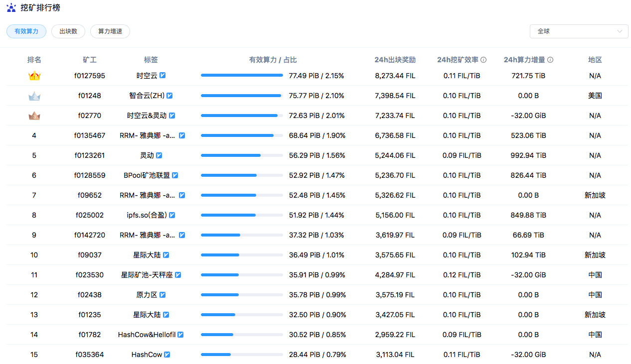Click the bronze crown icon for rank three
Image resolution: width=631 pixels, height=364 pixels.
tap(34, 115)
